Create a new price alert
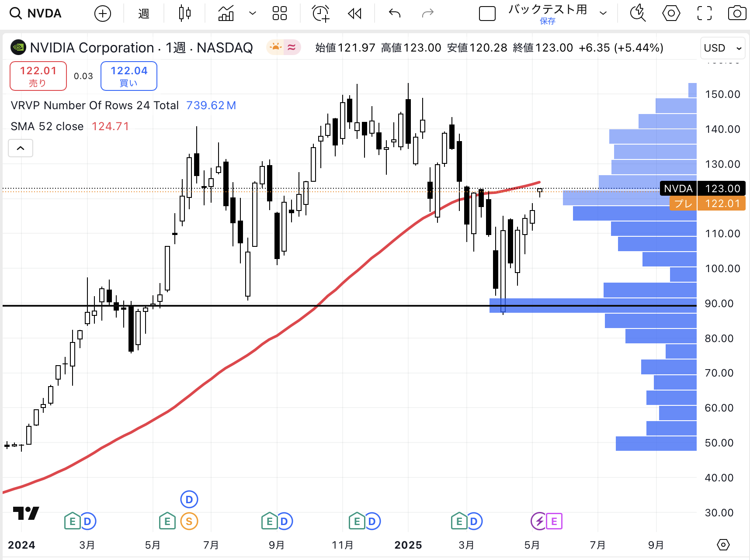 [x=321, y=14]
